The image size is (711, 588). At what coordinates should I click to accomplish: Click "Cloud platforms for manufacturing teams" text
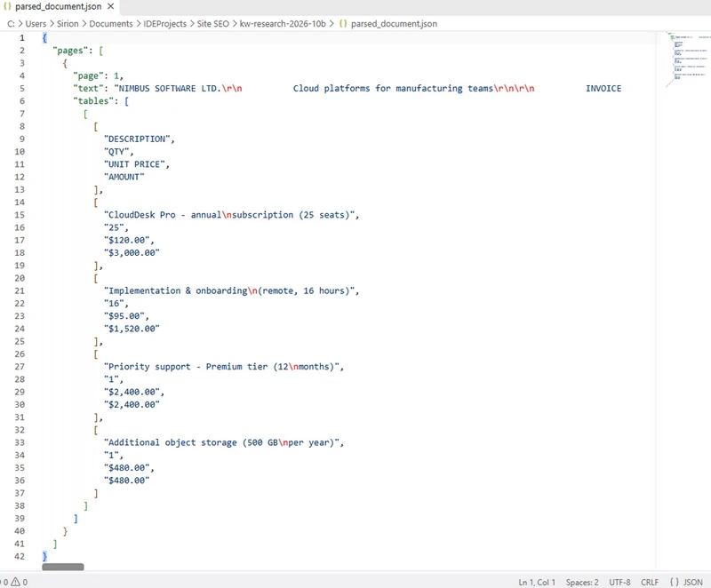click(393, 88)
